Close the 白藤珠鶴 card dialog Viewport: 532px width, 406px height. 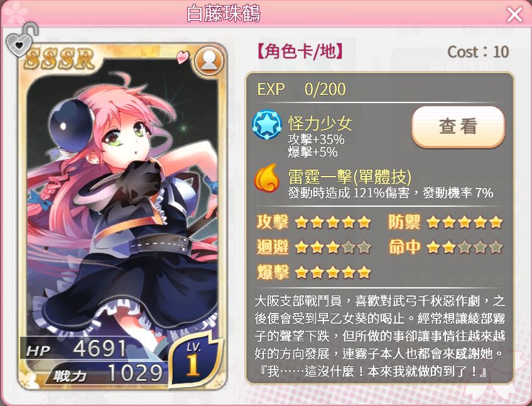514,14
